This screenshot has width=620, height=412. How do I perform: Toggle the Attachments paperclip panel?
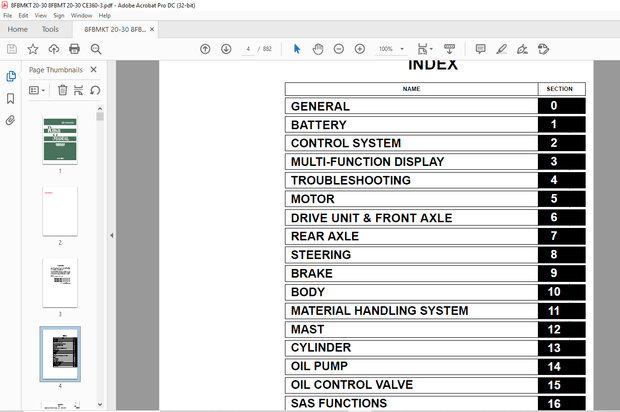point(11,120)
